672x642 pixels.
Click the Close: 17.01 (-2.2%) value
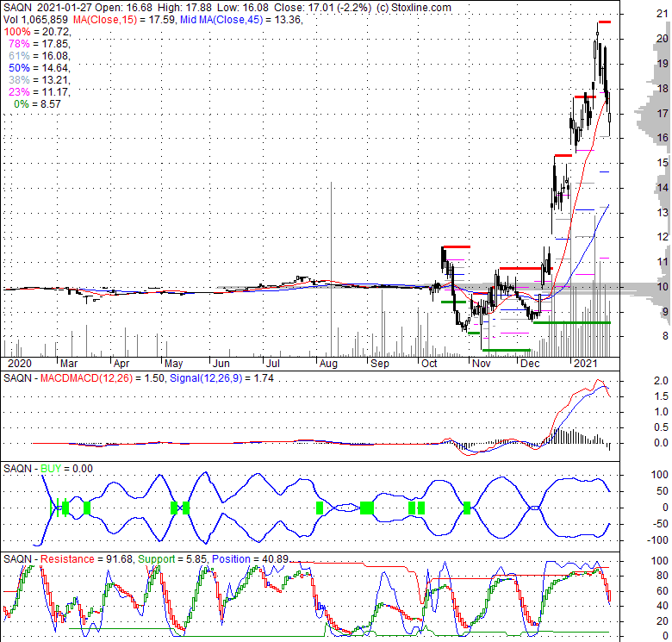point(323,8)
